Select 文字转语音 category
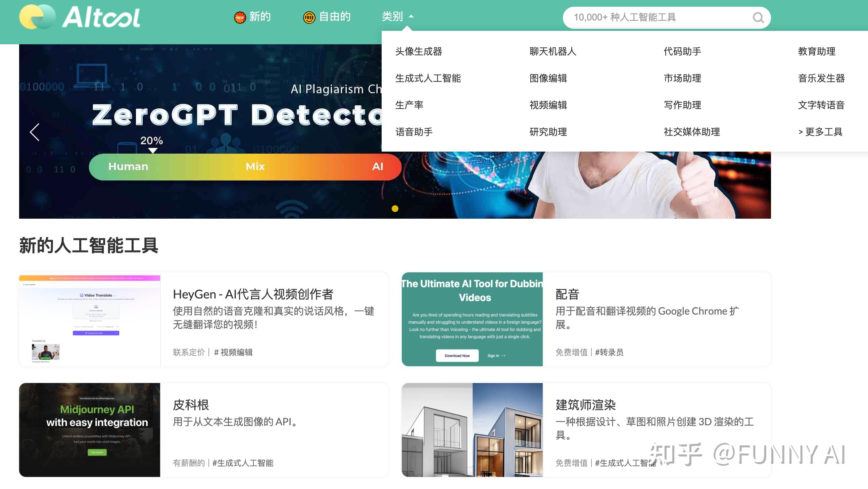Screen dimensions: 868x489 pos(821,105)
